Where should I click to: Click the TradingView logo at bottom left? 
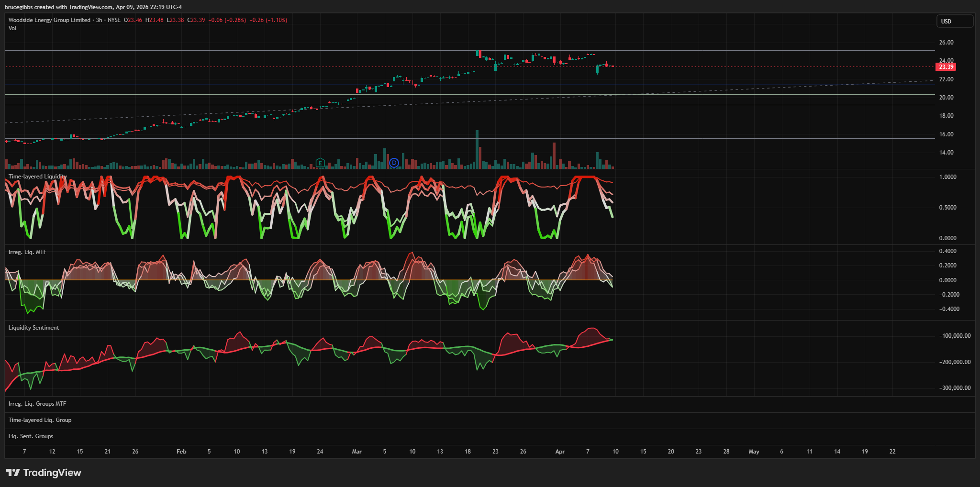pyautogui.click(x=44, y=473)
